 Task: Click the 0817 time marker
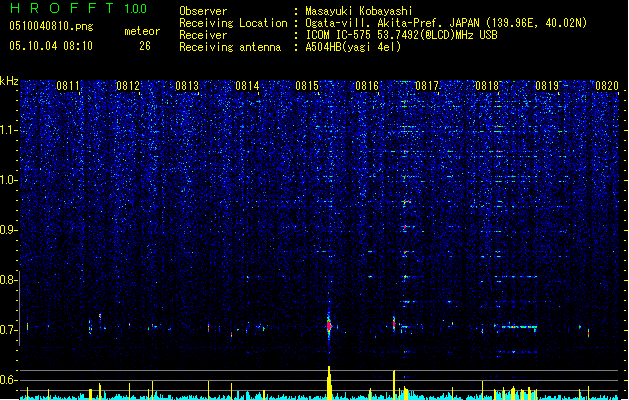(427, 86)
